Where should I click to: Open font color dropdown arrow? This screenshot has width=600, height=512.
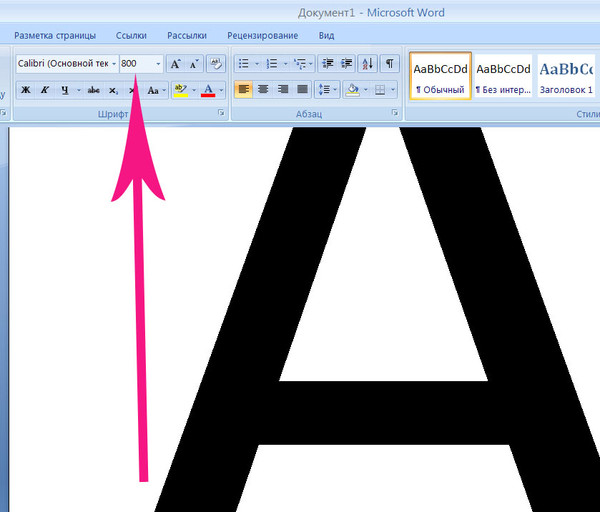pos(221,90)
